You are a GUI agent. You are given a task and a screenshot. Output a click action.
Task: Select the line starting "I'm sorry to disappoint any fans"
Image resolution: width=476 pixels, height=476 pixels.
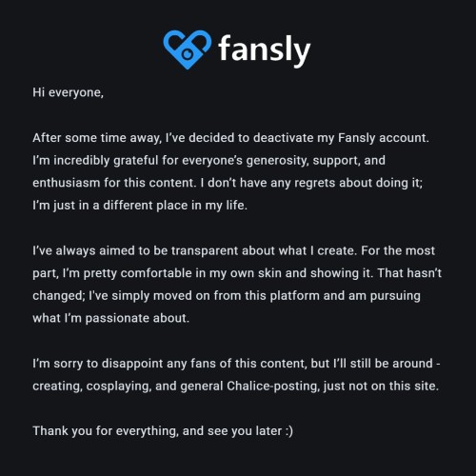tap(236, 364)
